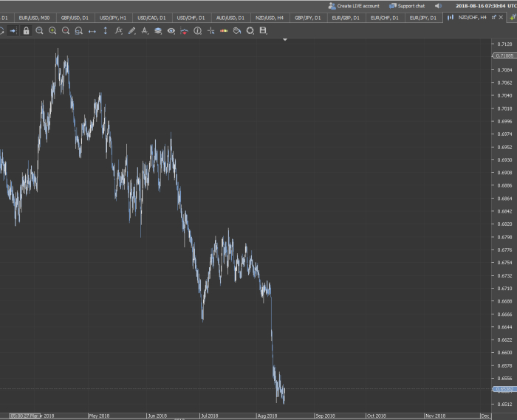The width and height of the screenshot is (517, 420).
Task: Detach the NZD/CHF chart tab
Action: 494,18
